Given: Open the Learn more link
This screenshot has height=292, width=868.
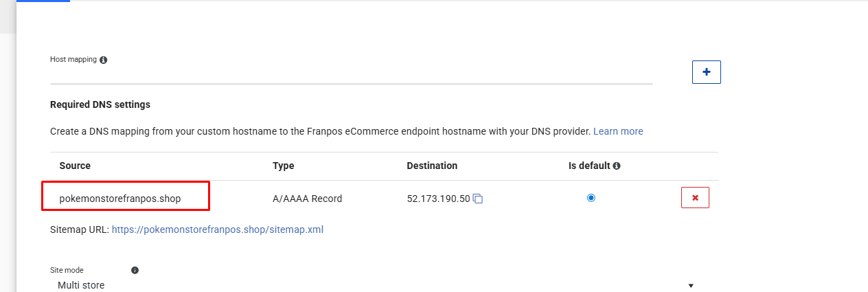Looking at the screenshot, I should 618,131.
